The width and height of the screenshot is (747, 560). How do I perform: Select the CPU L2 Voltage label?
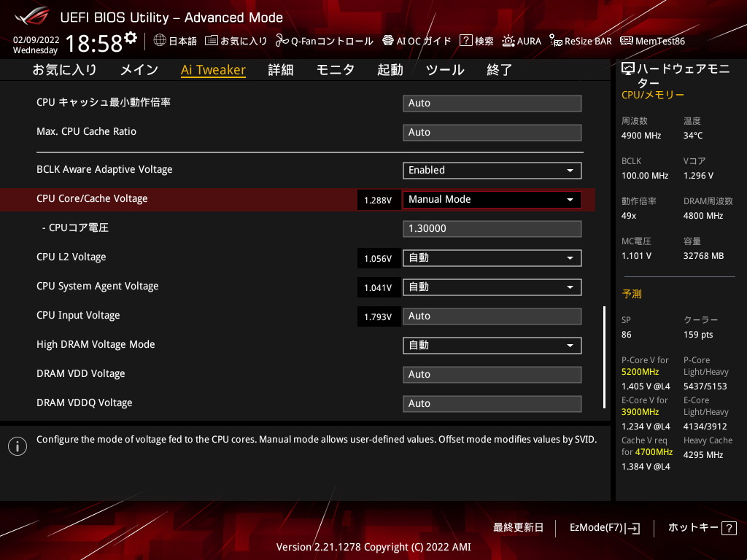click(71, 257)
